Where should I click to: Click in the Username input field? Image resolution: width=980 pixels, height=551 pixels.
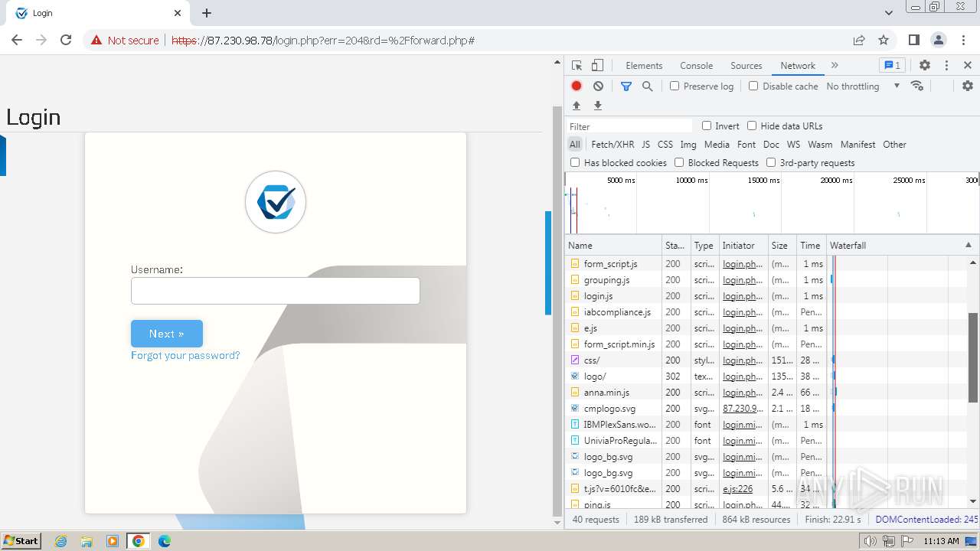coord(275,291)
